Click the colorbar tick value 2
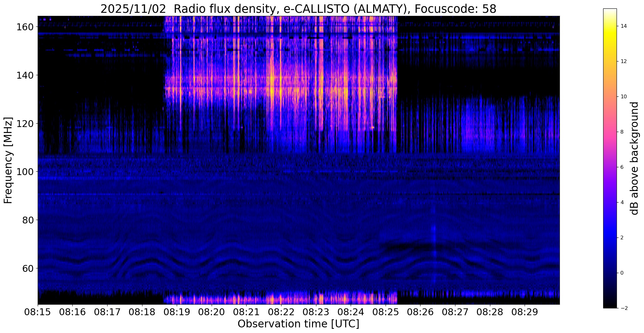 coord(622,238)
